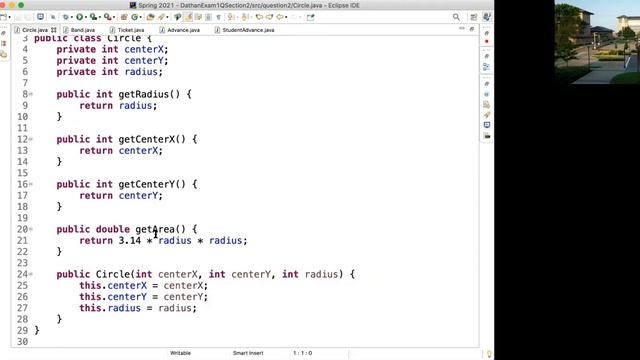This screenshot has width=640, height=360.
Task: Maximize the editor area
Action: point(472,29)
